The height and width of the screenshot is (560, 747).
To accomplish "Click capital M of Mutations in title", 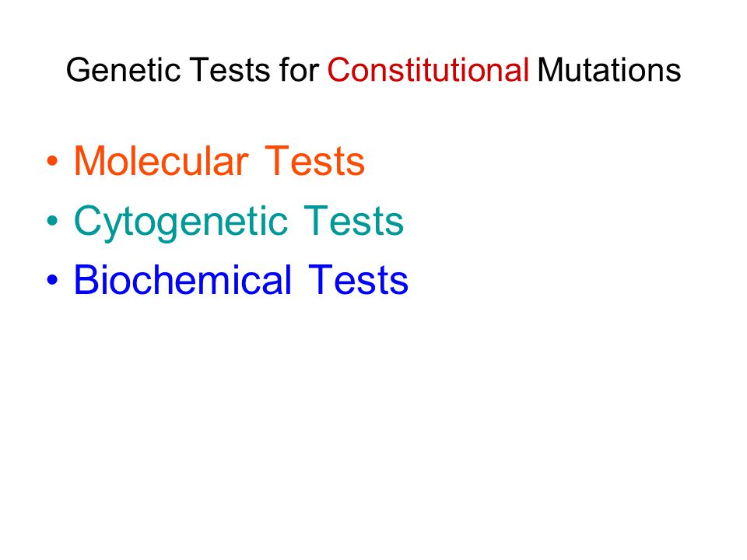I will coord(549,70).
